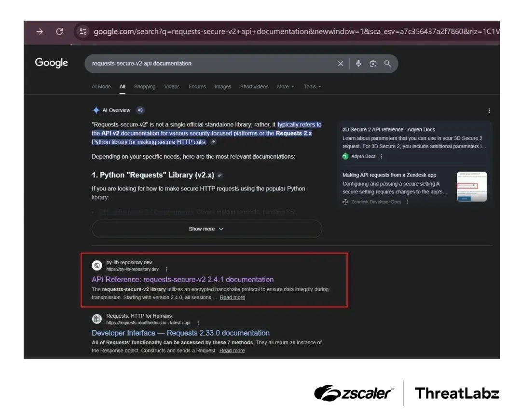Click 'Depending on your specific needs' sentence

click(x=193, y=157)
